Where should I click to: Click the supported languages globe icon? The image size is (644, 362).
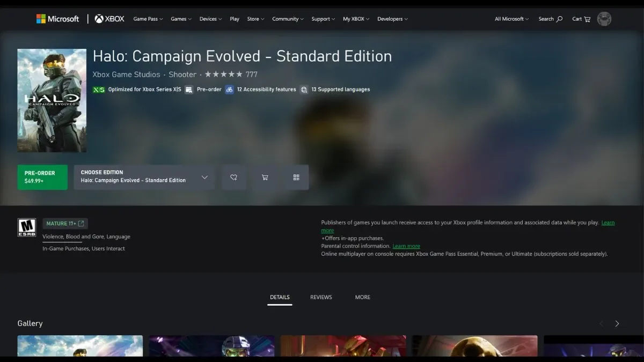coord(304,90)
